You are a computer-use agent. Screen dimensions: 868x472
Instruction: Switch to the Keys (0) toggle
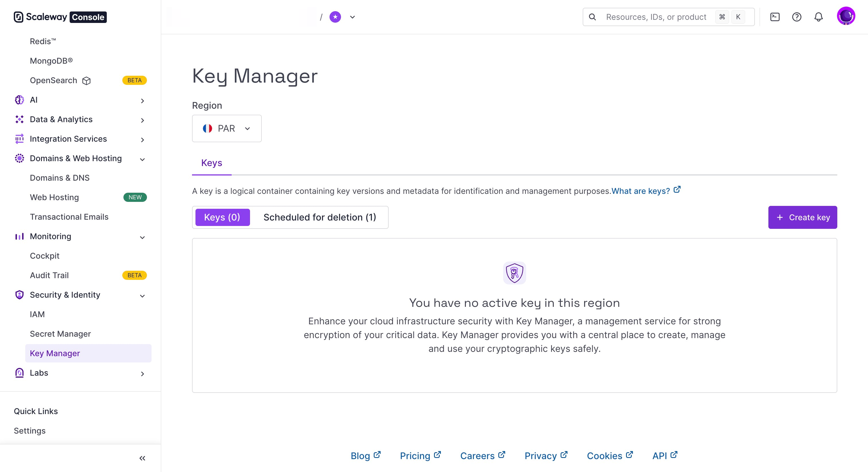[x=222, y=217]
